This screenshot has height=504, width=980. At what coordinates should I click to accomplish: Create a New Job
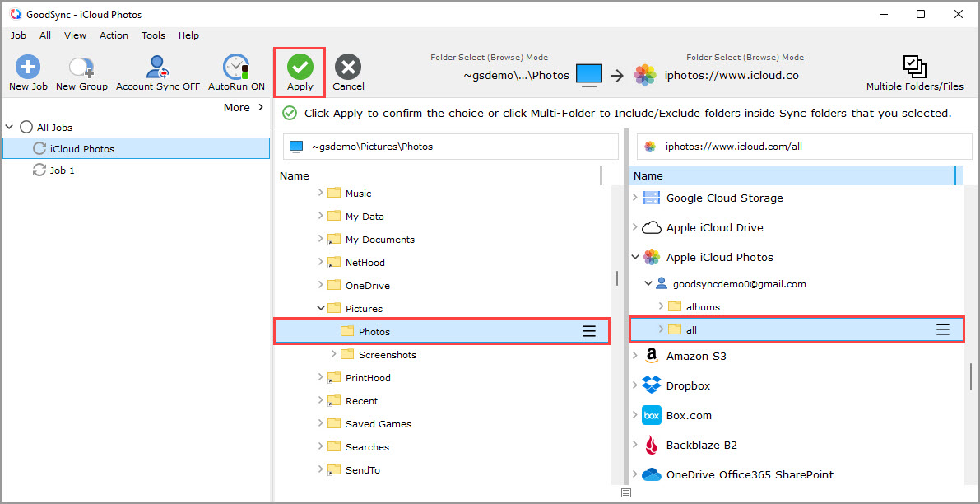click(27, 72)
